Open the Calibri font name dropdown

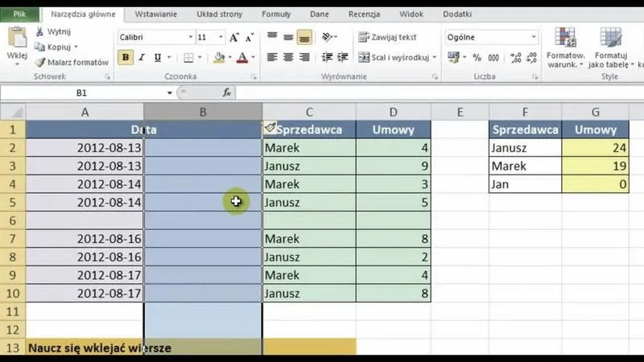(191, 37)
